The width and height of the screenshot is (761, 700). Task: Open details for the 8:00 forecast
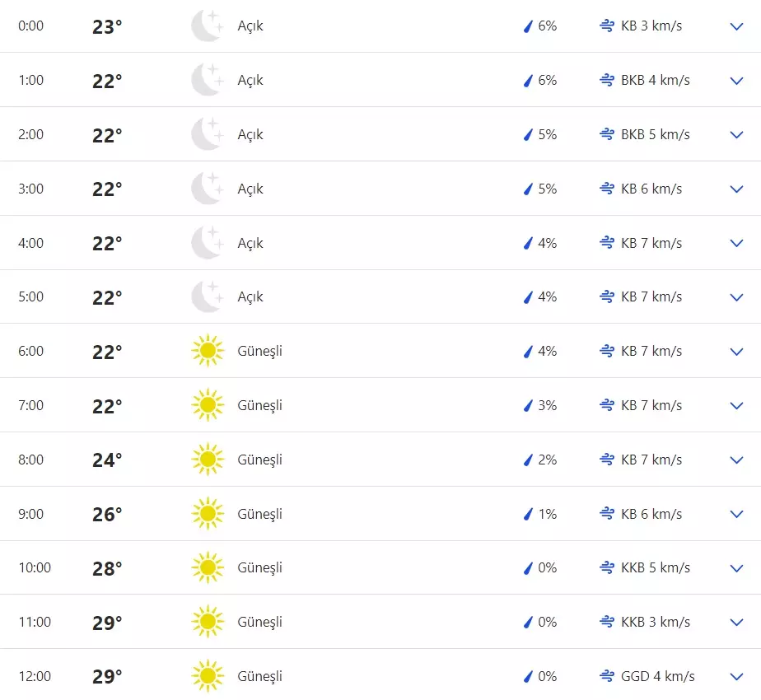click(736, 460)
